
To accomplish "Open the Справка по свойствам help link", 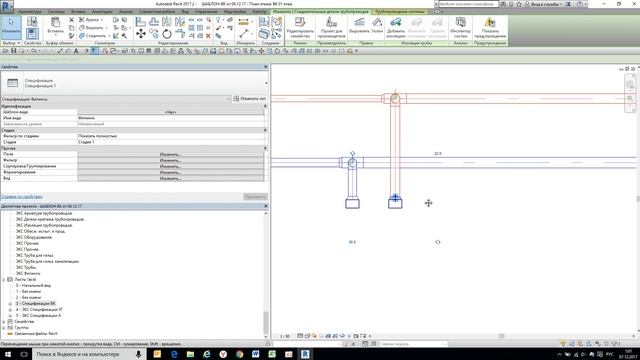I will 22,197.
